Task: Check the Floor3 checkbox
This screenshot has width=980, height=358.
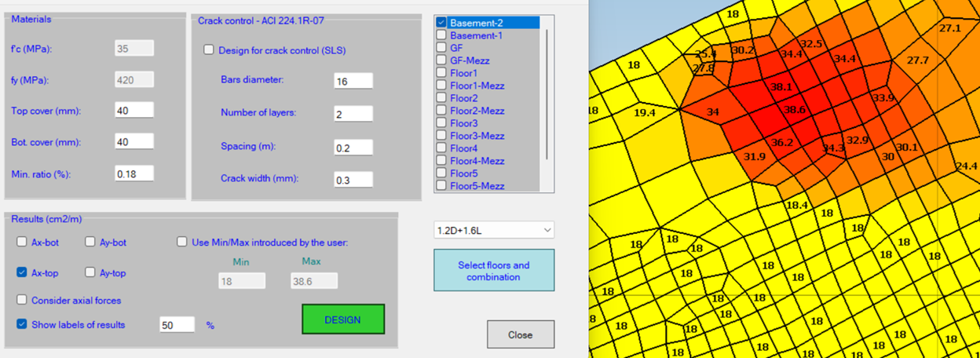Action: pyautogui.click(x=441, y=123)
